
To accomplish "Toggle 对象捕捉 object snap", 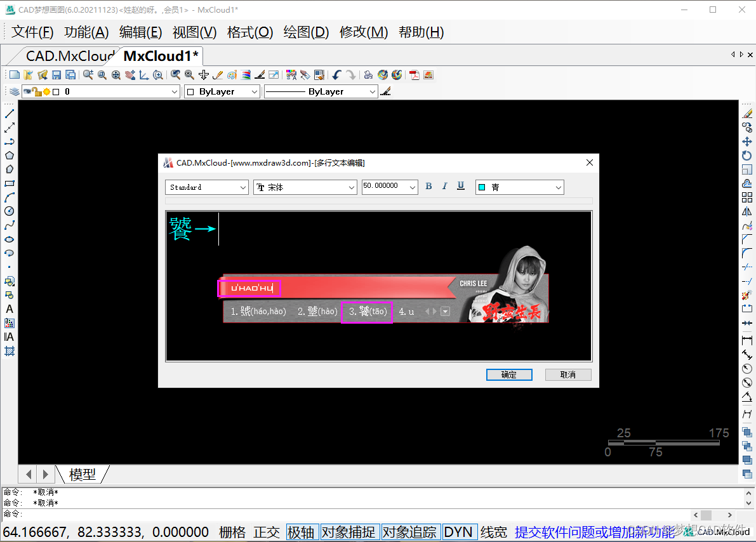I will click(x=348, y=532).
